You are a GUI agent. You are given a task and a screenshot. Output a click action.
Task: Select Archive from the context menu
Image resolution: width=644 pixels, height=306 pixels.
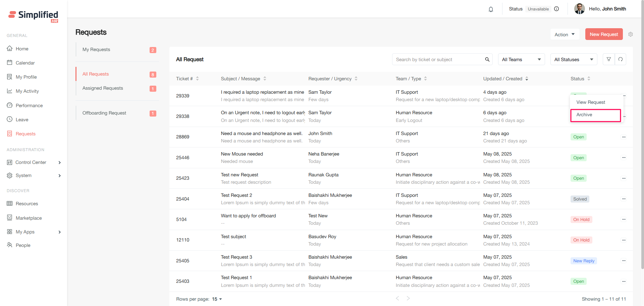pyautogui.click(x=595, y=115)
